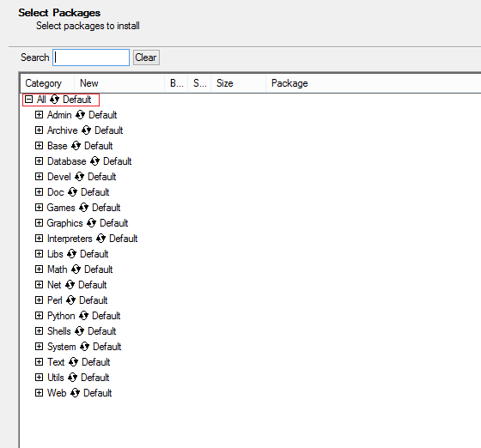Click the Package column header

click(373, 83)
